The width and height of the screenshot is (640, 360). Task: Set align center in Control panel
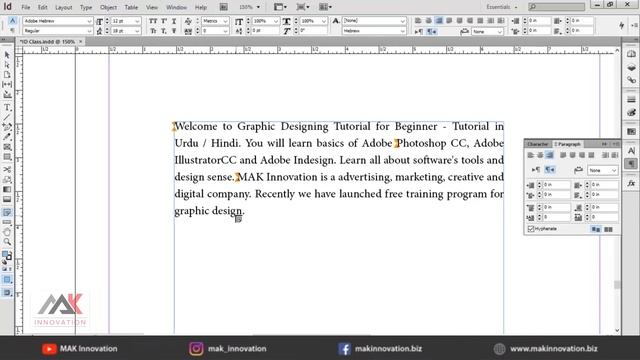pyautogui.click(x=428, y=20)
